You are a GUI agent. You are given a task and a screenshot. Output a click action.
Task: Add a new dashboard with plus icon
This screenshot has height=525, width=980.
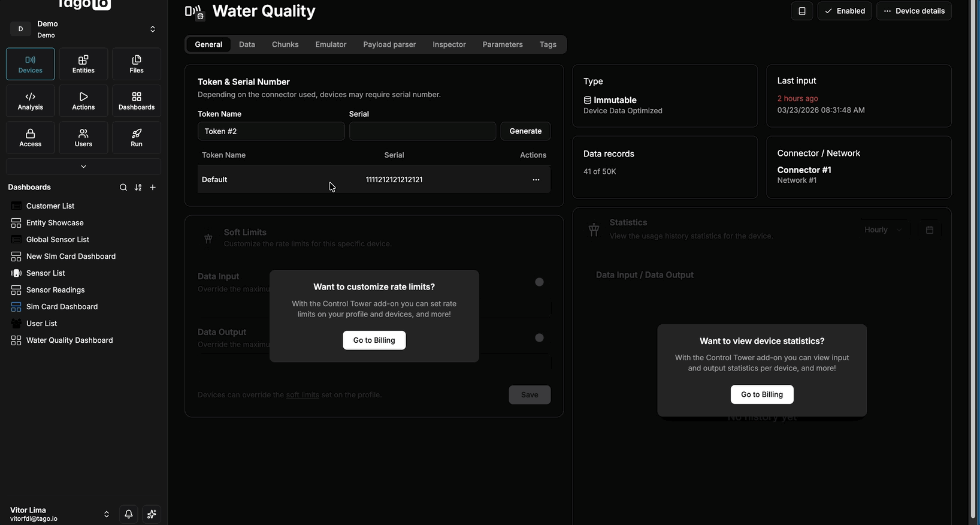(153, 188)
